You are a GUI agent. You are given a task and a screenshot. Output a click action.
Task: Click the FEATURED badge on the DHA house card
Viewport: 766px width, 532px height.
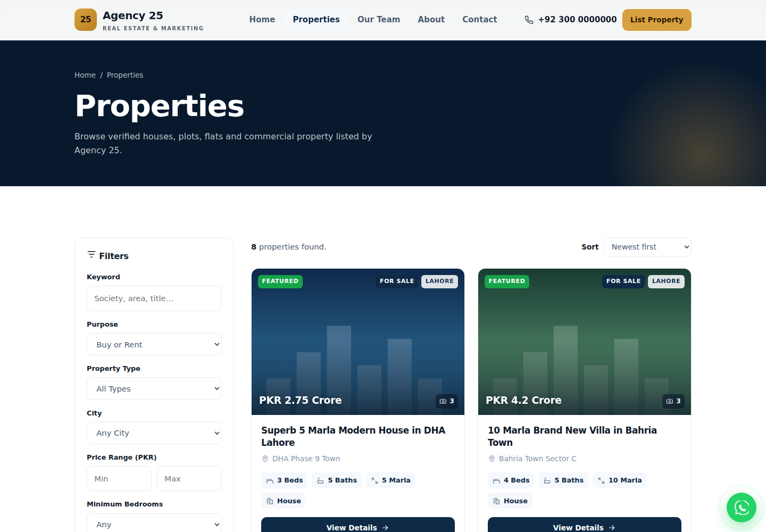(280, 281)
